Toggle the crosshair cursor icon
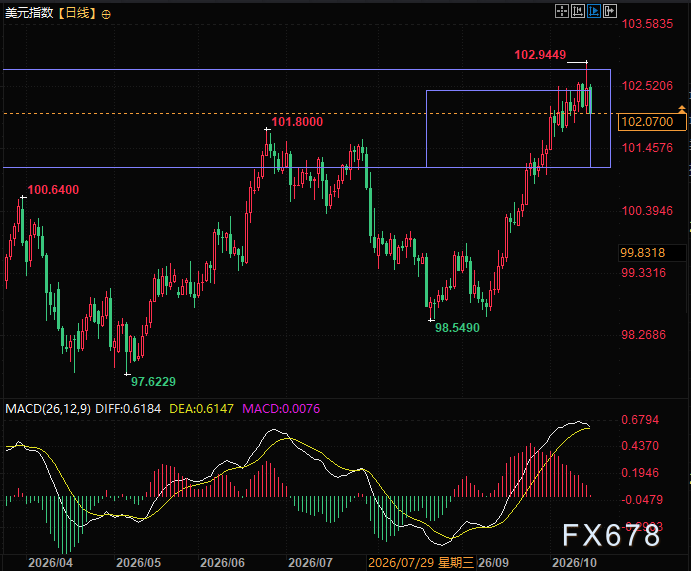The height and width of the screenshot is (571, 691). tap(561, 11)
